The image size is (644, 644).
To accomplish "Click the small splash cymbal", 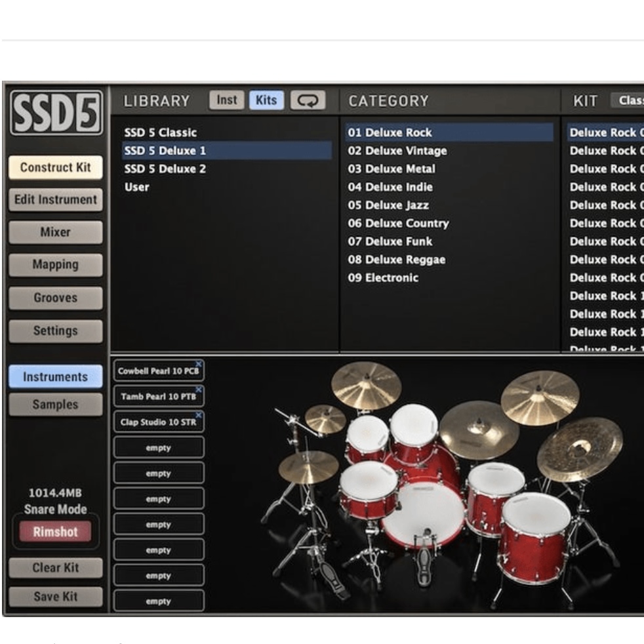I will [325, 419].
